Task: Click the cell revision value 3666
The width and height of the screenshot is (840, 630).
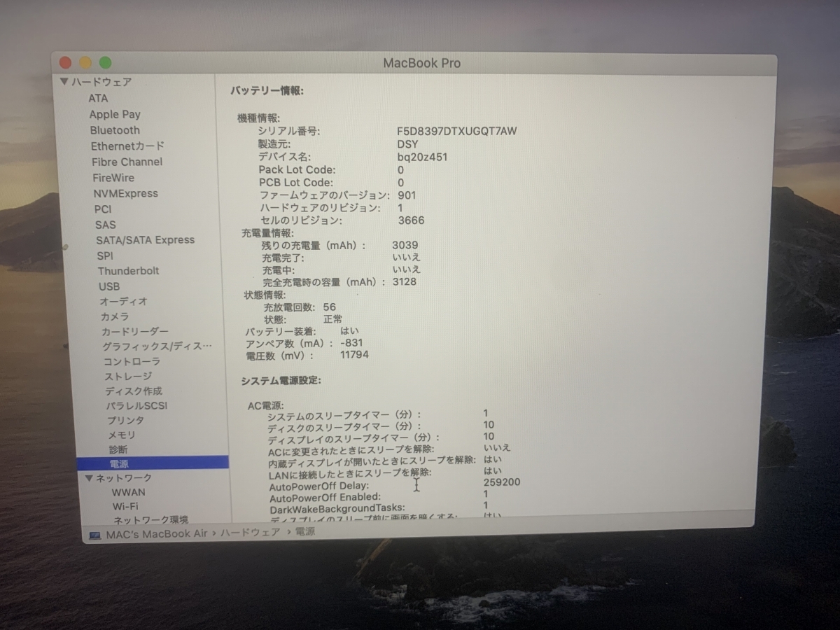Action: (411, 220)
